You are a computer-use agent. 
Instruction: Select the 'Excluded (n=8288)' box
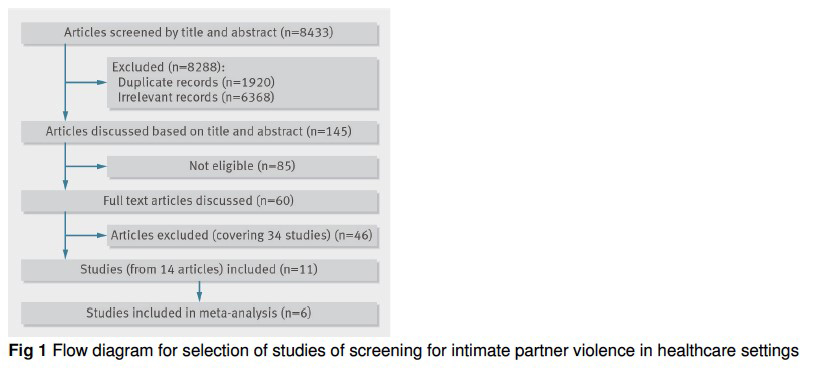[242, 83]
